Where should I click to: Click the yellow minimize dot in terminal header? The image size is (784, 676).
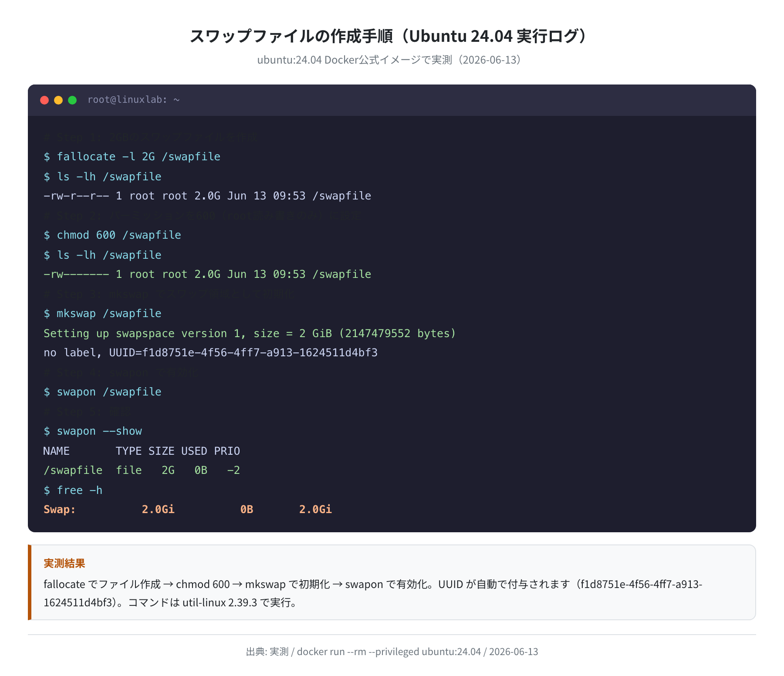58,100
